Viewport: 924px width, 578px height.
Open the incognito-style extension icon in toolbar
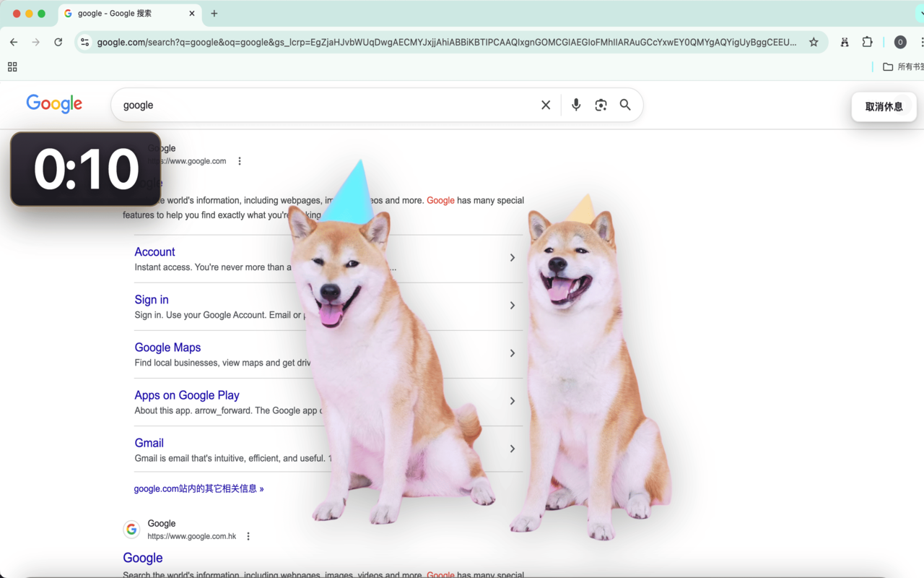coord(845,43)
